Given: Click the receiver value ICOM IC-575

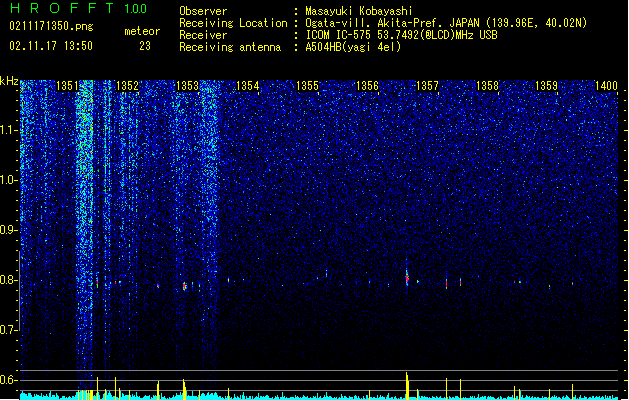Looking at the screenshot, I should tap(401, 35).
